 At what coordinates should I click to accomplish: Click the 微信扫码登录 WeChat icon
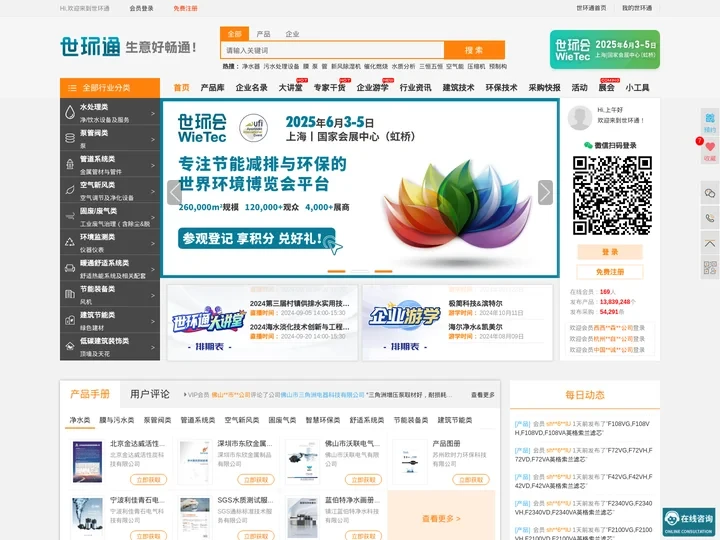(588, 145)
